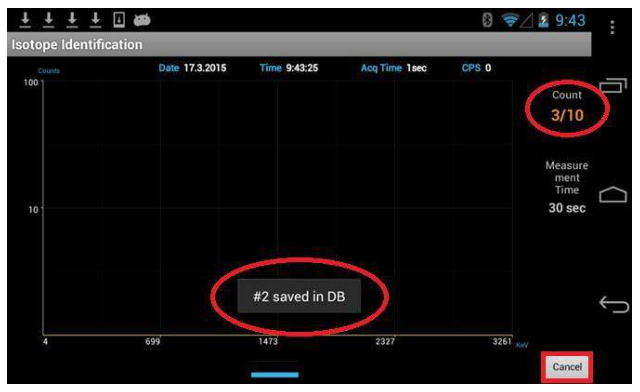This screenshot has width=640, height=392.
Task: Tap the blue page indicator bar
Action: pyautogui.click(x=275, y=374)
